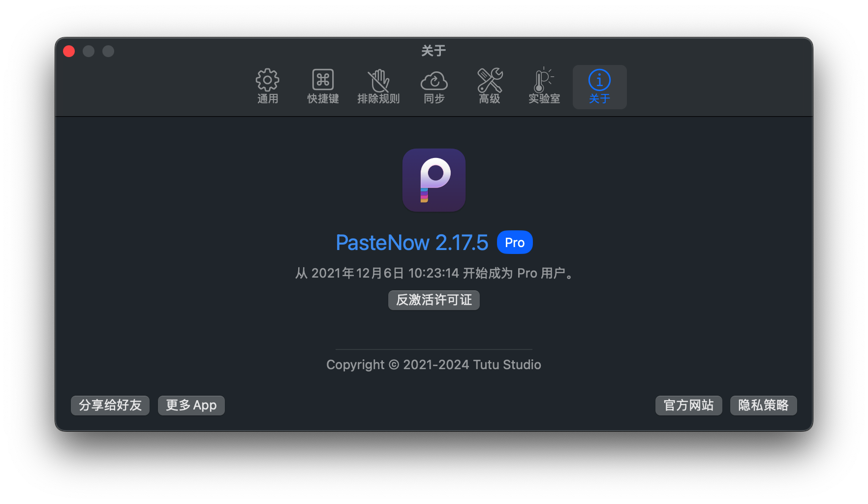Click the 反激活许可证 button
This screenshot has height=504, width=868.
pos(434,300)
